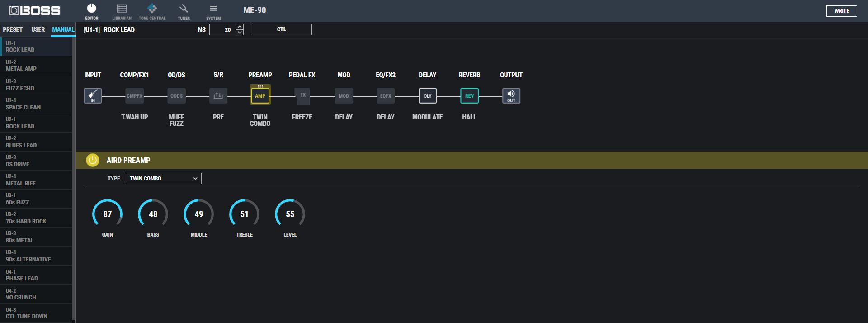Select patch U4-1 PHASE LEAD
The width and height of the screenshot is (868, 323).
pyautogui.click(x=36, y=275)
